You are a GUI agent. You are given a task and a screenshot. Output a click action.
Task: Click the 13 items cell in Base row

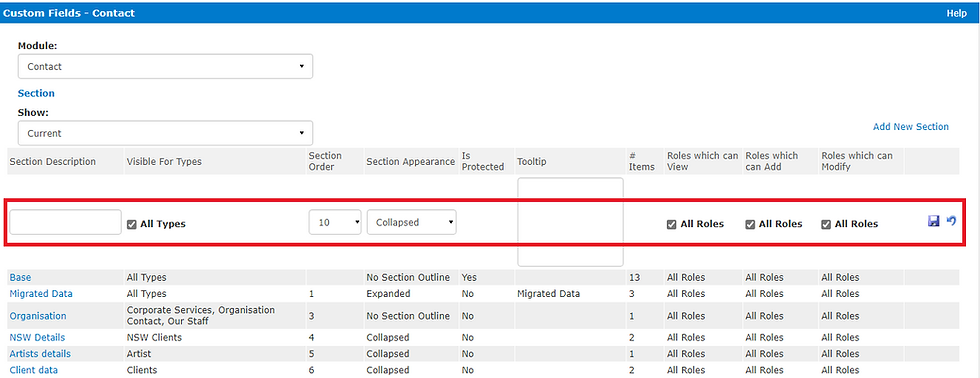(634, 277)
